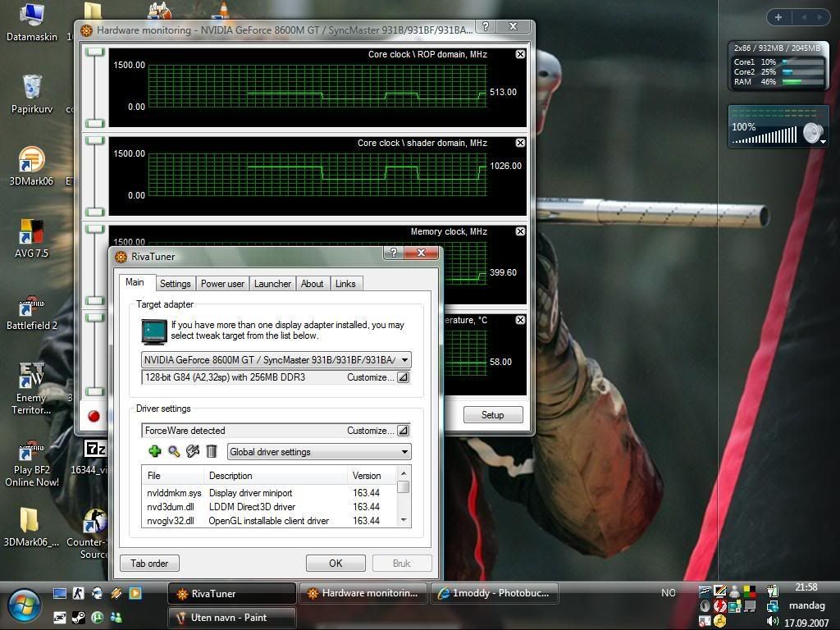
Task: Switch to 1moddy Photobucket browser taskbar button
Action: (x=495, y=593)
